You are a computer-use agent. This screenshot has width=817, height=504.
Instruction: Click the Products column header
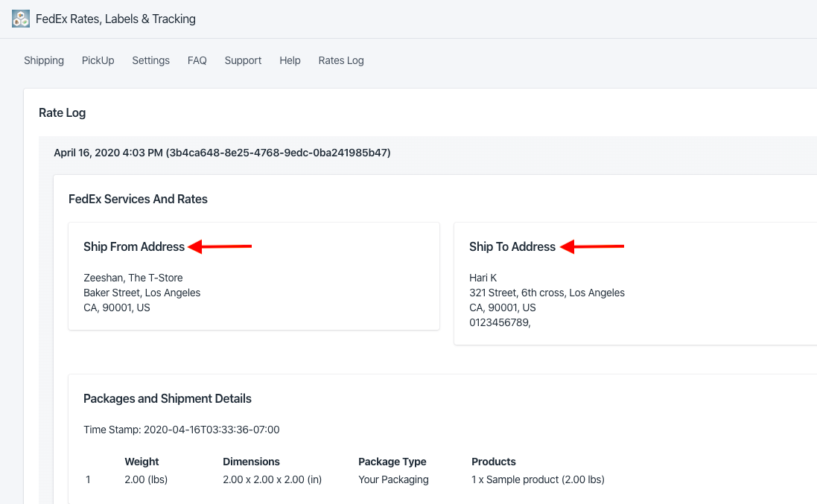pyautogui.click(x=494, y=462)
